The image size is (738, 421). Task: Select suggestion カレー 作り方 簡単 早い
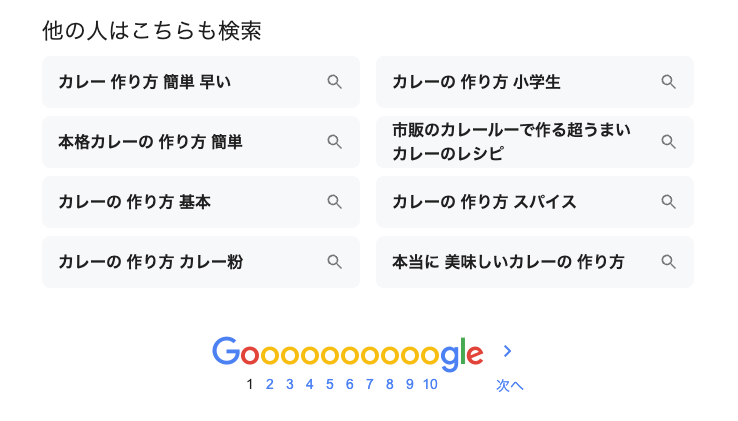pos(145,82)
